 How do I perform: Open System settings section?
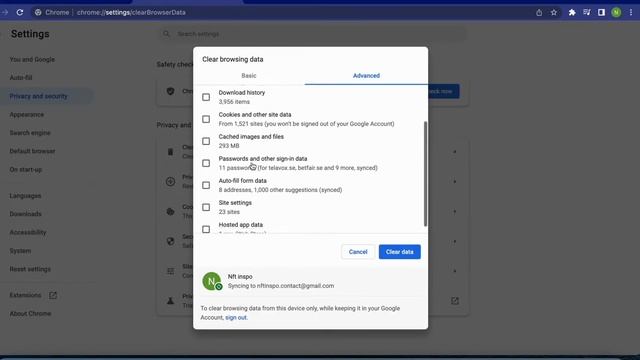pyautogui.click(x=20, y=251)
